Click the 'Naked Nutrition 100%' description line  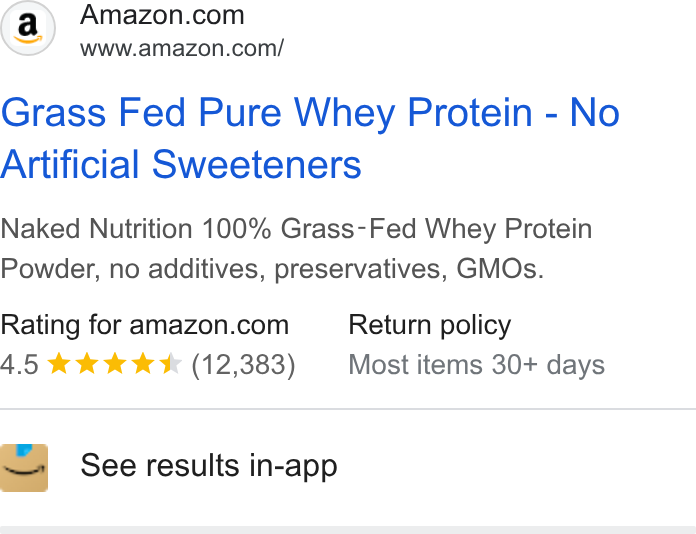pyautogui.click(x=296, y=229)
